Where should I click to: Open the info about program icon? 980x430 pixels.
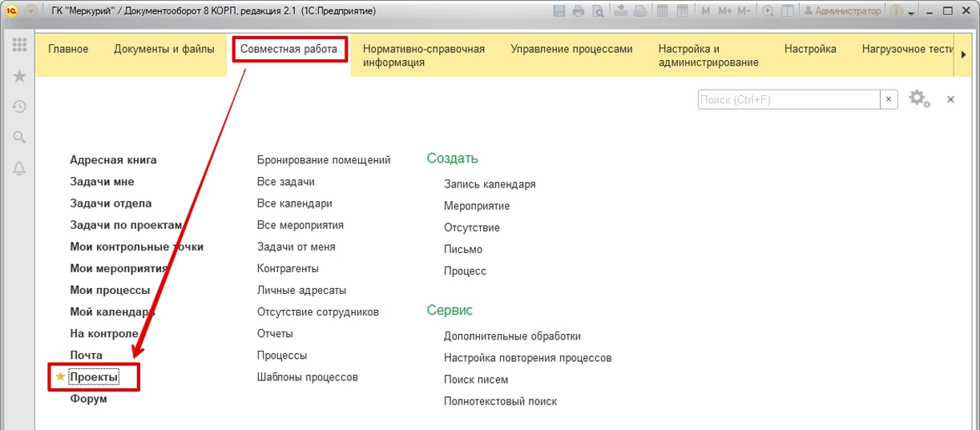(x=896, y=11)
